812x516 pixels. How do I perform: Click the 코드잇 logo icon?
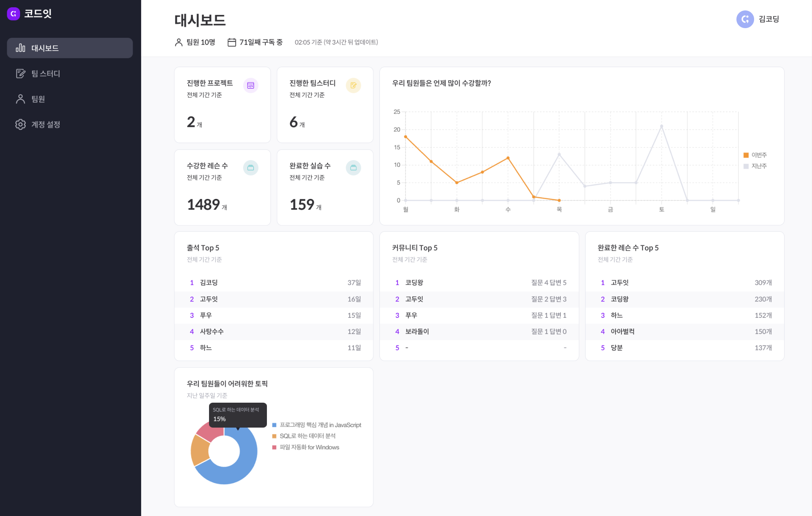[x=13, y=14]
